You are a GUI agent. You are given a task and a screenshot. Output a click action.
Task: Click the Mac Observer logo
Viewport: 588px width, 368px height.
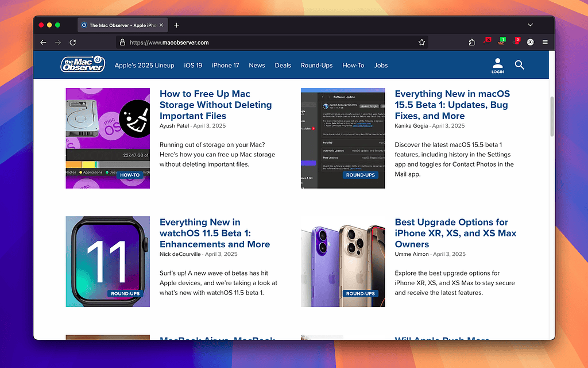pyautogui.click(x=83, y=64)
